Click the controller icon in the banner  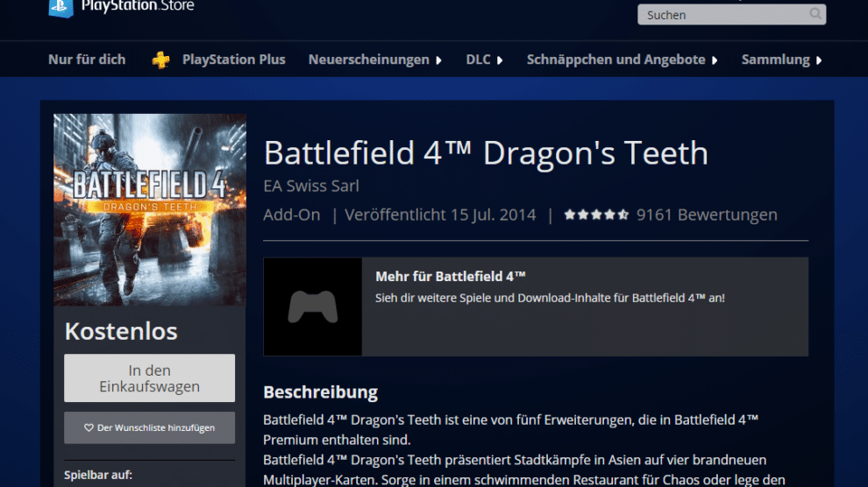coord(312,307)
